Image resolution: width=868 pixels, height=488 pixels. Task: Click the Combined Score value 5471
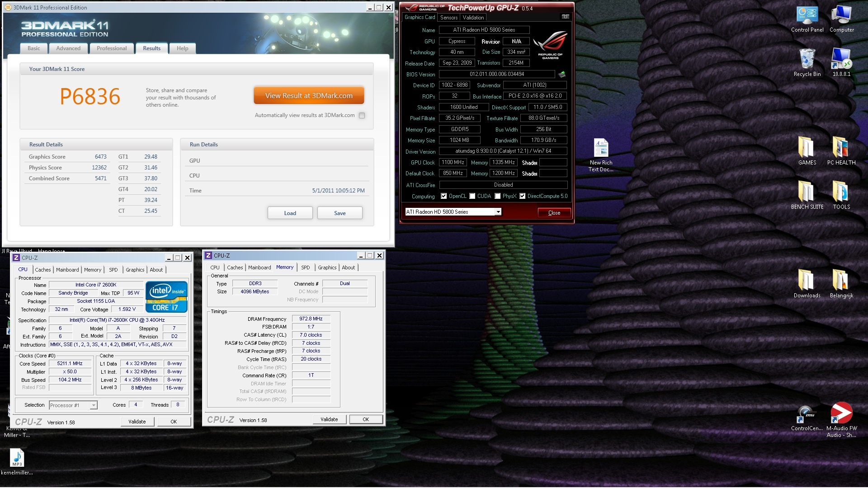coord(100,178)
